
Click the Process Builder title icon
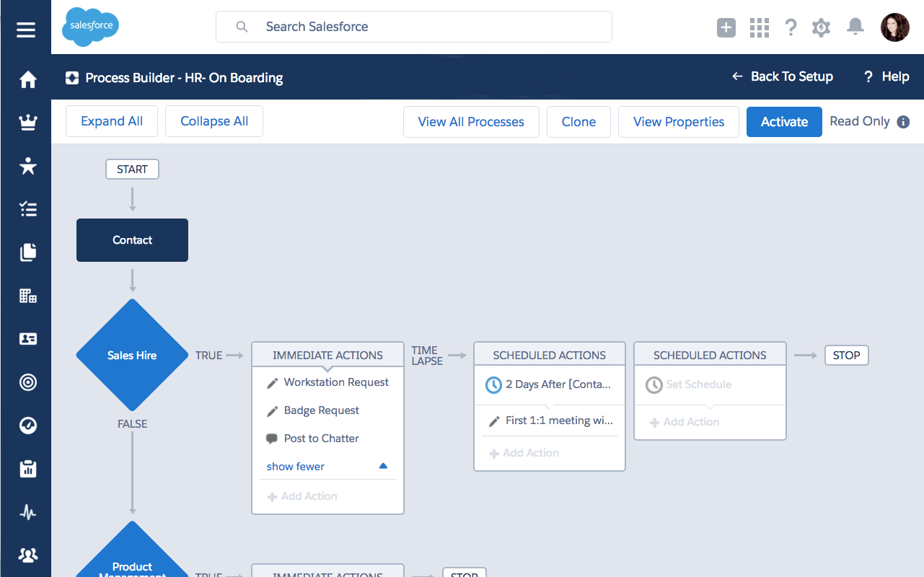click(72, 78)
